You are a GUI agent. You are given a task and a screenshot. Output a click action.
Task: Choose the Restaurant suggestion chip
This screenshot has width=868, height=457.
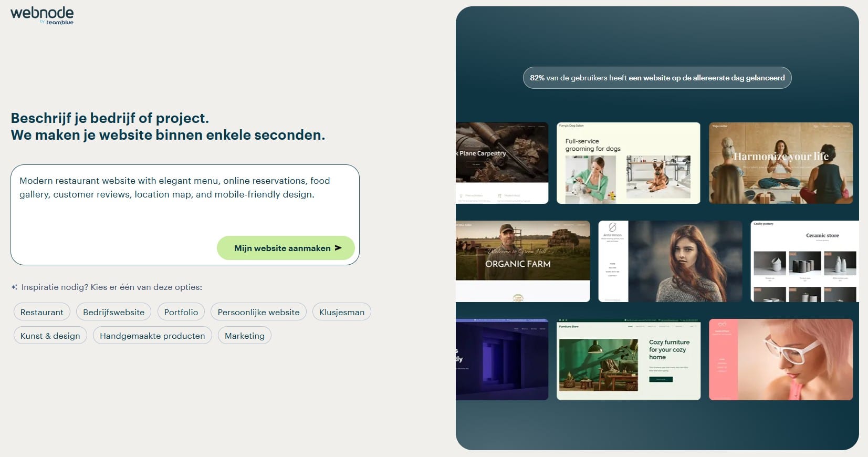click(42, 312)
